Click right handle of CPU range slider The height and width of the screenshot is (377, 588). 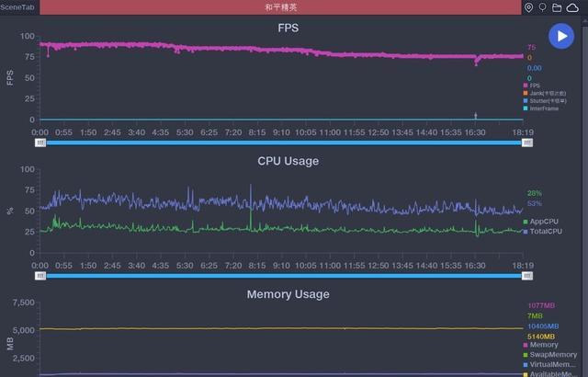tap(526, 275)
